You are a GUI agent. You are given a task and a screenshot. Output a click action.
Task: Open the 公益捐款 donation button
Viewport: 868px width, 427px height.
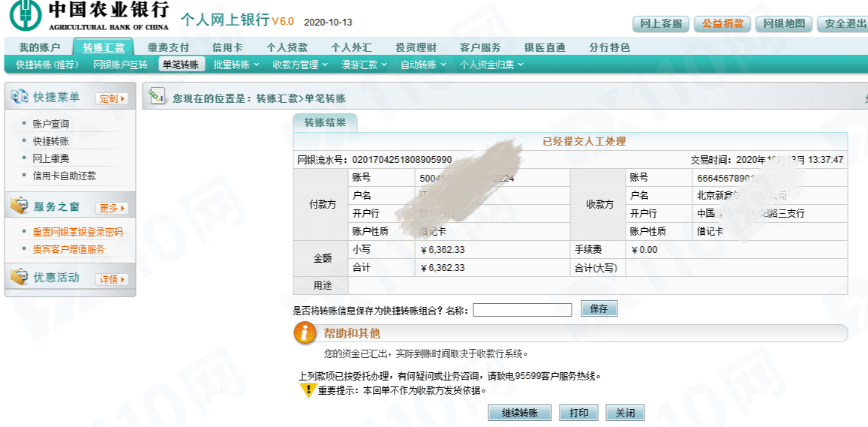[x=722, y=24]
